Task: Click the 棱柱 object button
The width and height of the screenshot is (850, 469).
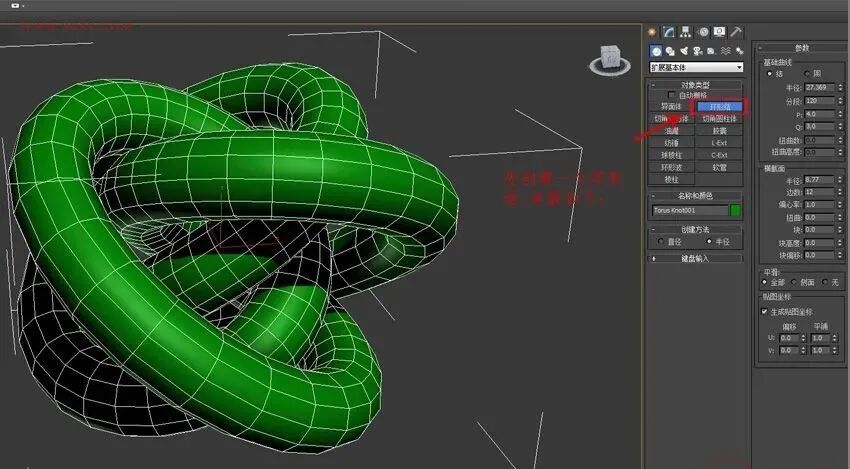Action: click(671, 179)
